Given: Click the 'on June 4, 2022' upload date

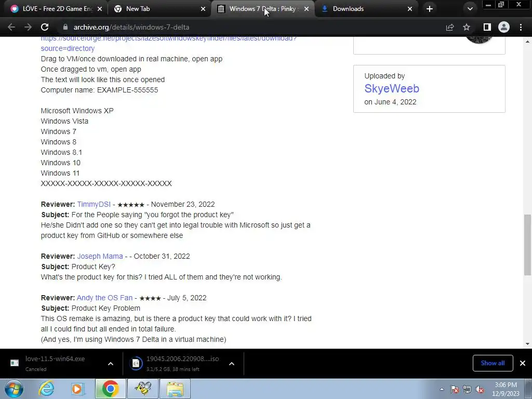Looking at the screenshot, I should [390, 102].
